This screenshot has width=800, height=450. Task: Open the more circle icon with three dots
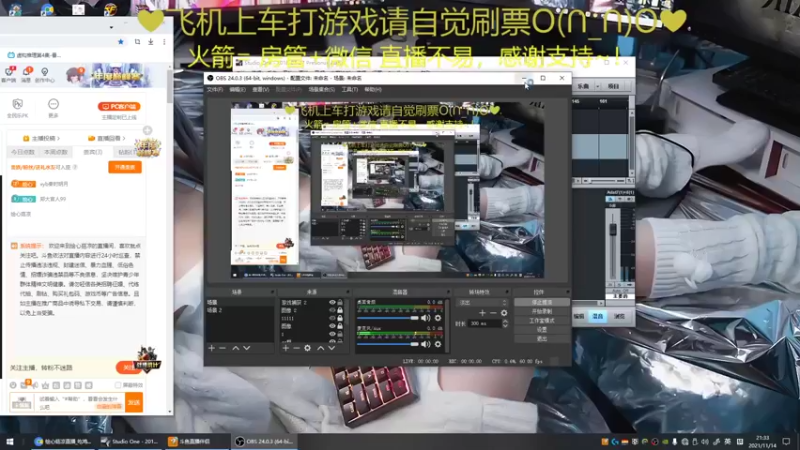coord(54,105)
